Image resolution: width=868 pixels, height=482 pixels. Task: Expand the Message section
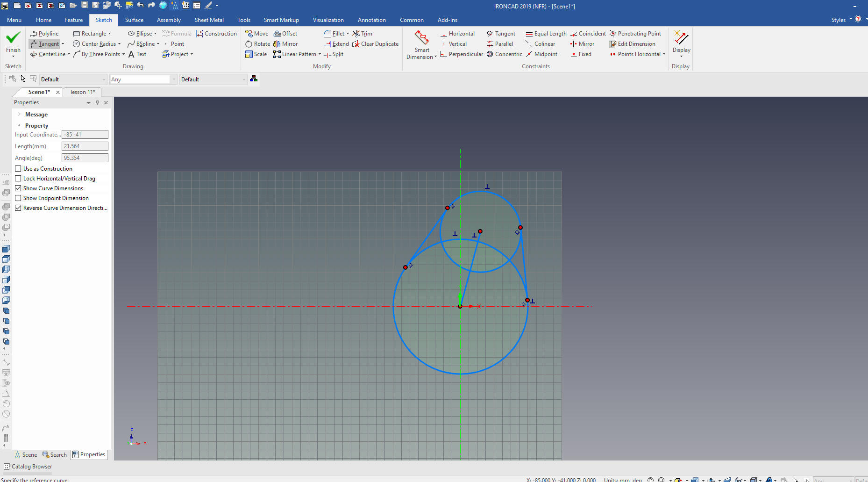[x=19, y=115]
